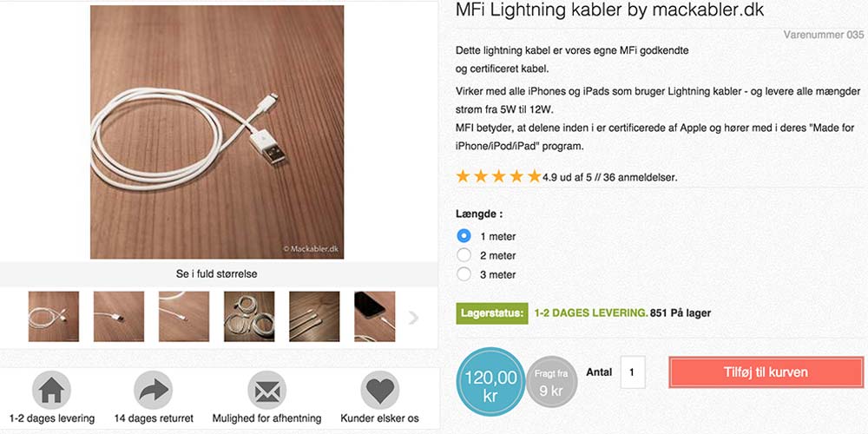Click the main Lightning cable product photo
Viewport: 868px width, 434px height.
[217, 132]
